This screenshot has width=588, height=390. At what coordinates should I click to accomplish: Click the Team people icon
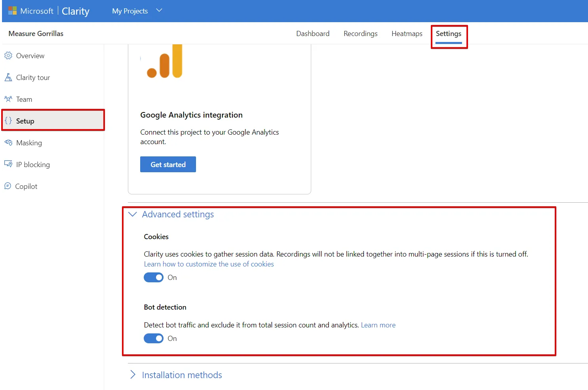[x=8, y=99]
